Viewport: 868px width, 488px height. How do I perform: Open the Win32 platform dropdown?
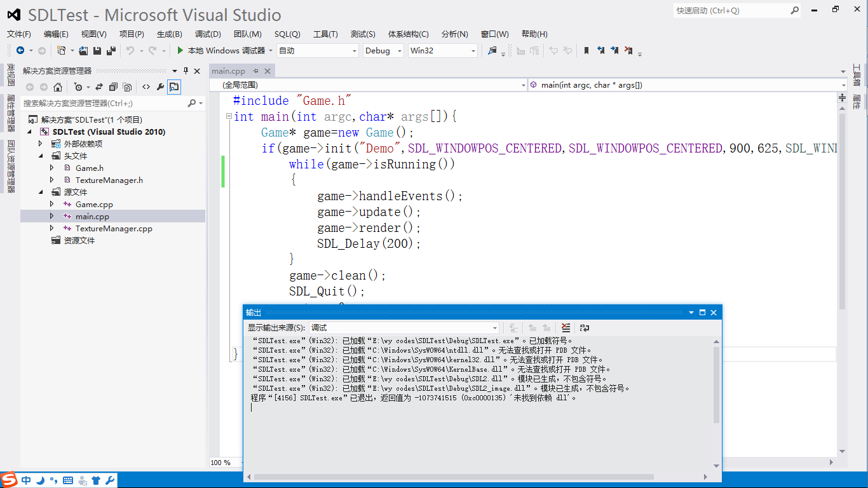pos(443,51)
